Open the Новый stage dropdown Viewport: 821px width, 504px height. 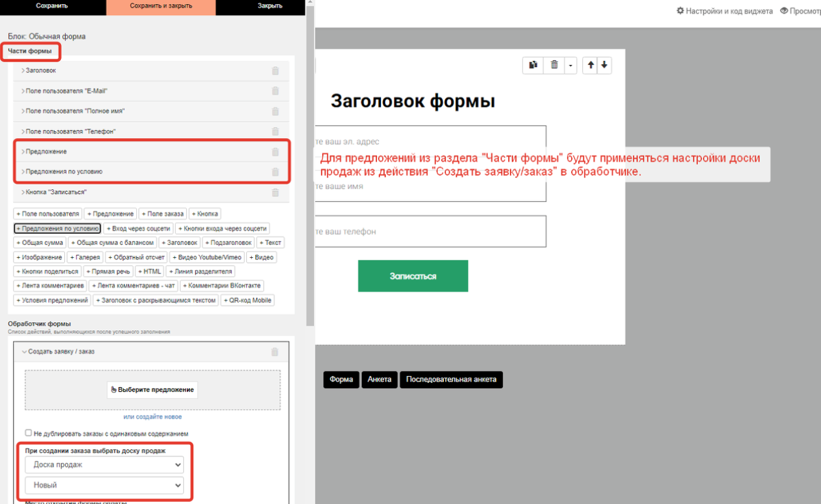coord(104,485)
